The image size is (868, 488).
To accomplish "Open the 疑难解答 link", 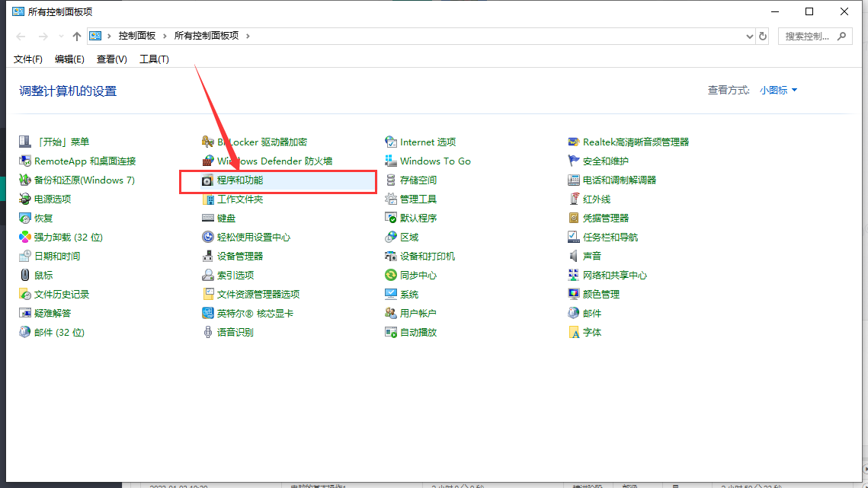I will point(53,313).
